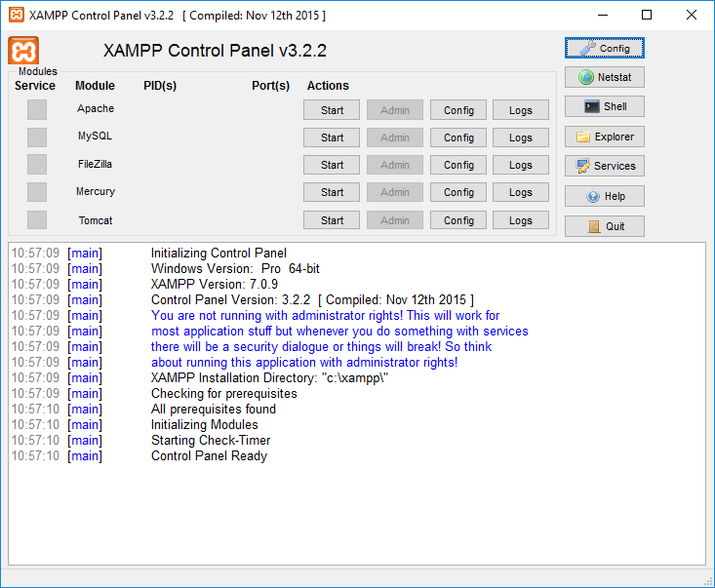Click the Apache module label
Image resolution: width=715 pixels, height=588 pixels.
pyautogui.click(x=96, y=108)
